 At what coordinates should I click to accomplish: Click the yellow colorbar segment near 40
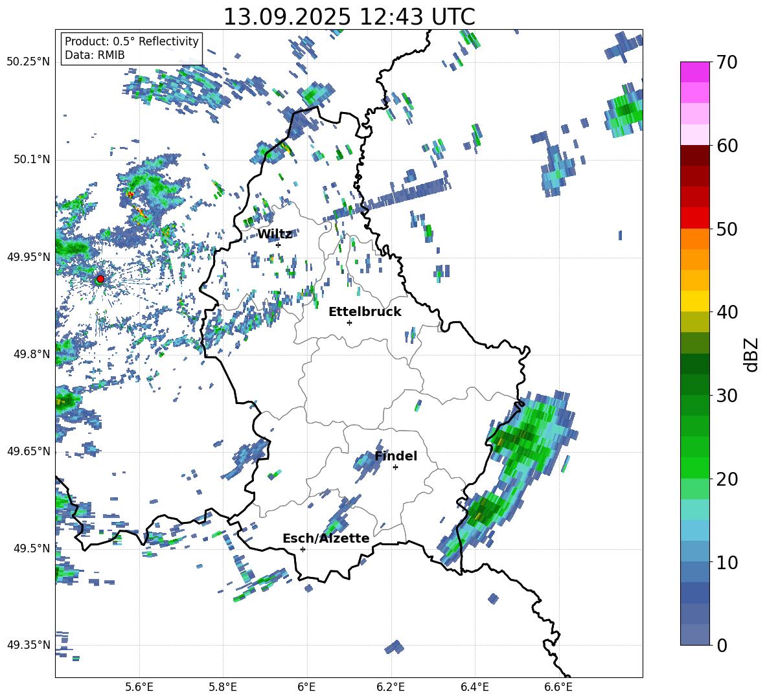(694, 301)
